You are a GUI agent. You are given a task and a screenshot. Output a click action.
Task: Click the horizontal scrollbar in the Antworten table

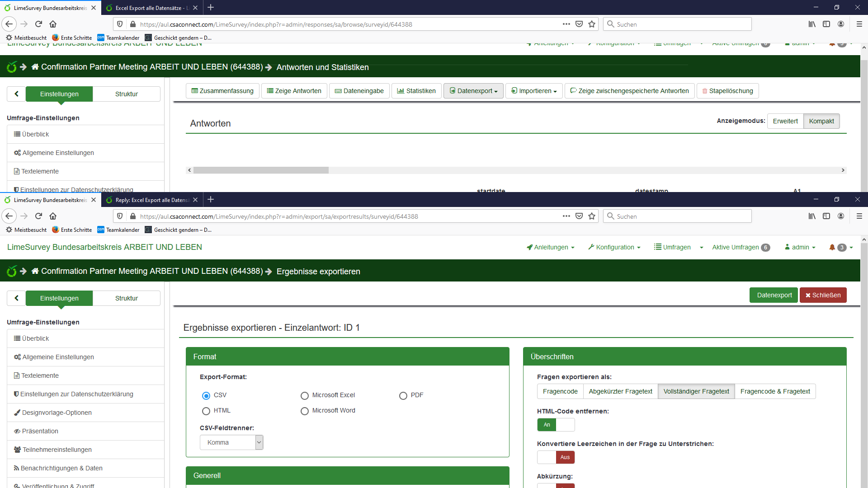[x=261, y=170]
